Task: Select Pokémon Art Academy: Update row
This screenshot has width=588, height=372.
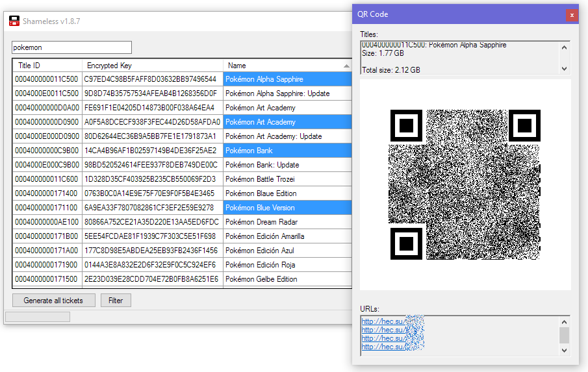Action: pos(183,136)
